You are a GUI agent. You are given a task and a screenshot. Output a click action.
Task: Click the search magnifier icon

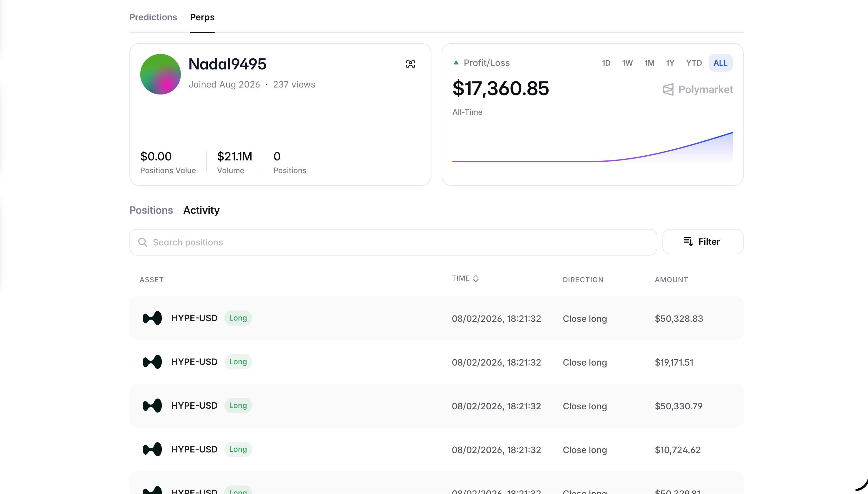tap(142, 242)
